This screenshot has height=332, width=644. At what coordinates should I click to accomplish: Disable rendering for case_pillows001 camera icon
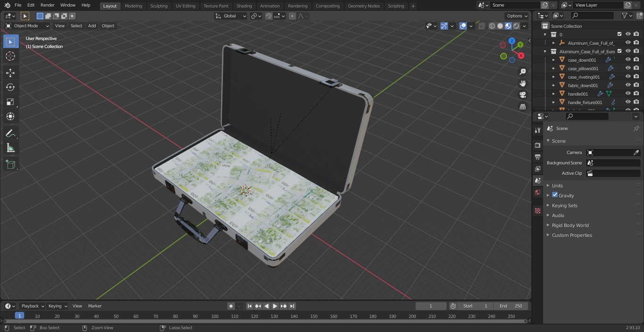coord(636,68)
